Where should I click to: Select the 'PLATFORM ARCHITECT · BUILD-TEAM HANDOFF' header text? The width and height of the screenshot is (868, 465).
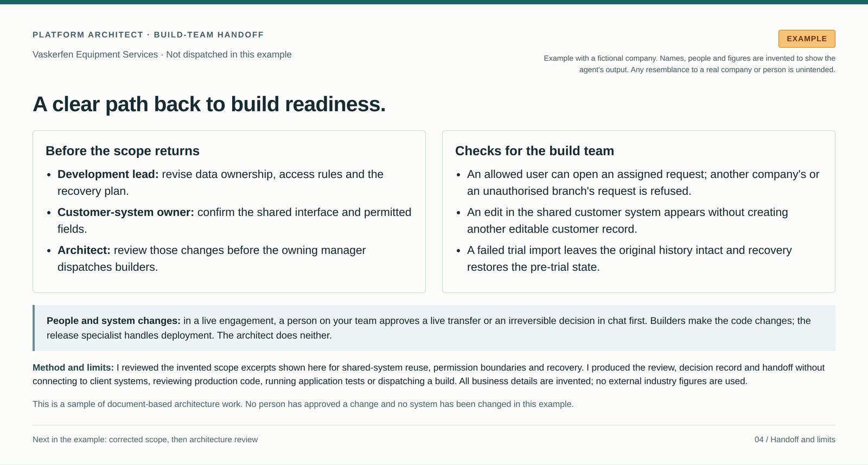pos(148,35)
